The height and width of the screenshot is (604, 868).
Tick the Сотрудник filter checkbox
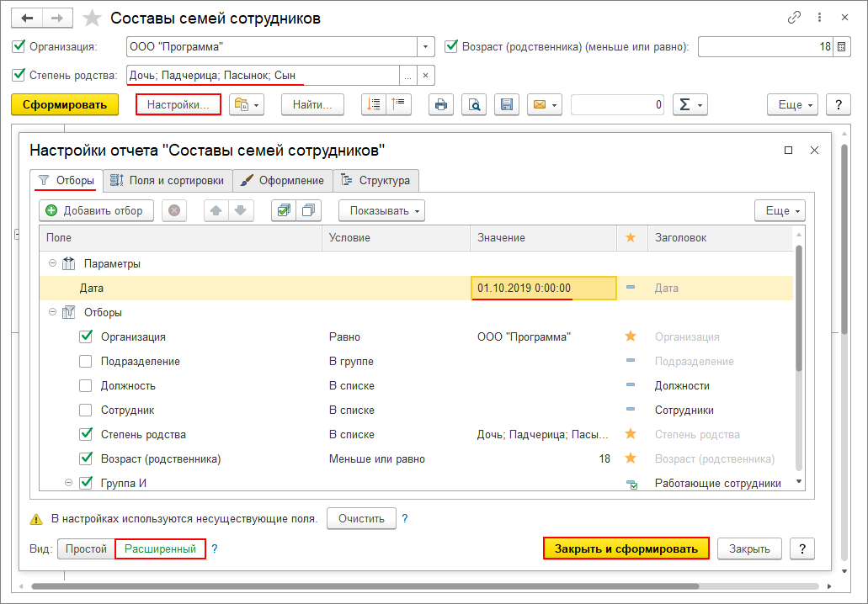click(85, 410)
